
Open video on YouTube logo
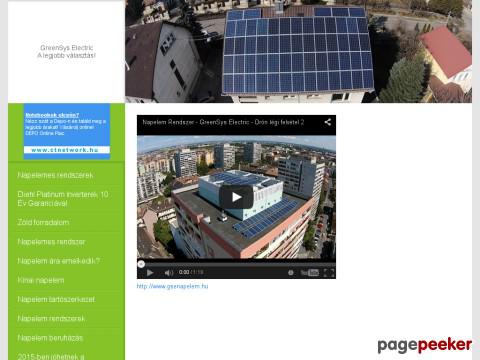coord(310,273)
